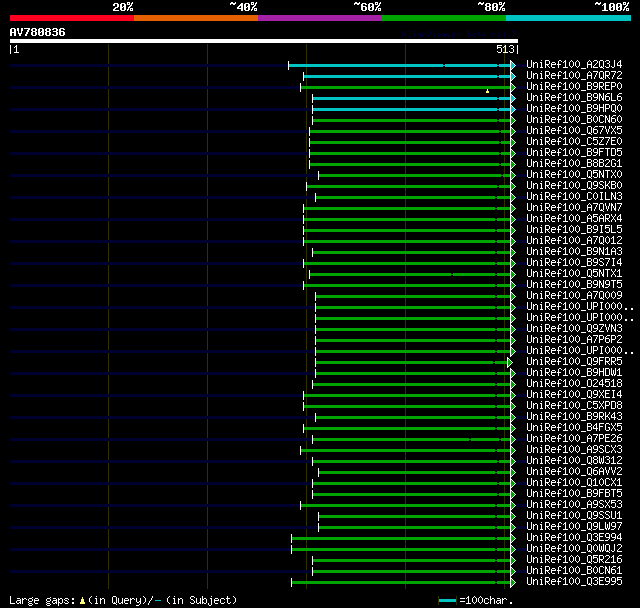
Task: Select the UniRef100_B0CN61 label
Action: 574,571
